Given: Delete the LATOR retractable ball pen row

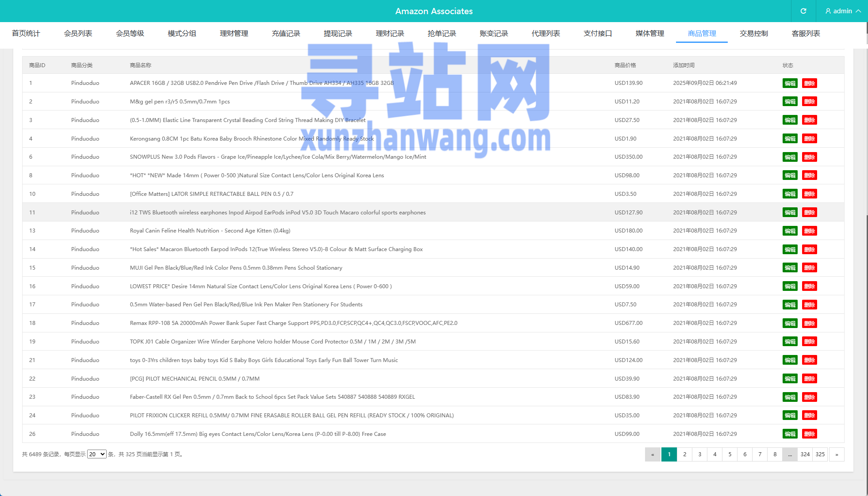Looking at the screenshot, I should (x=809, y=194).
